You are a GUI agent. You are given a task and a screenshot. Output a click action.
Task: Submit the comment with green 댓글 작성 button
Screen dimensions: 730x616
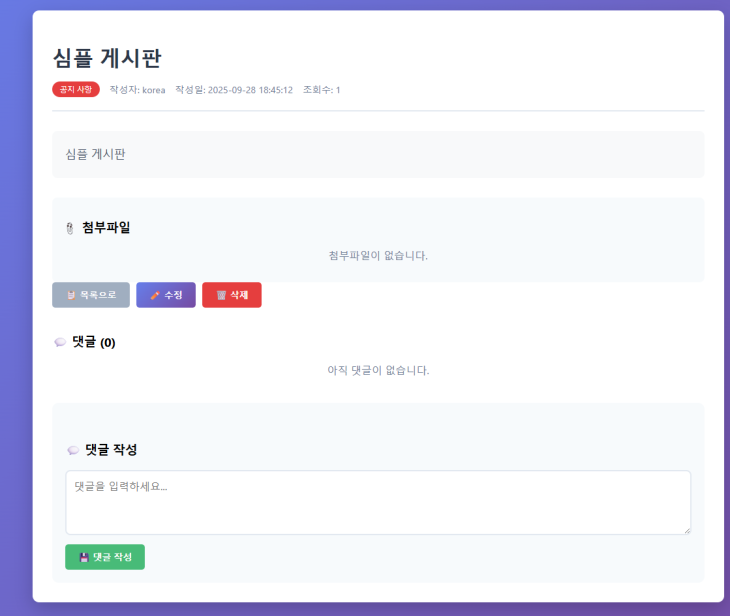[105, 557]
